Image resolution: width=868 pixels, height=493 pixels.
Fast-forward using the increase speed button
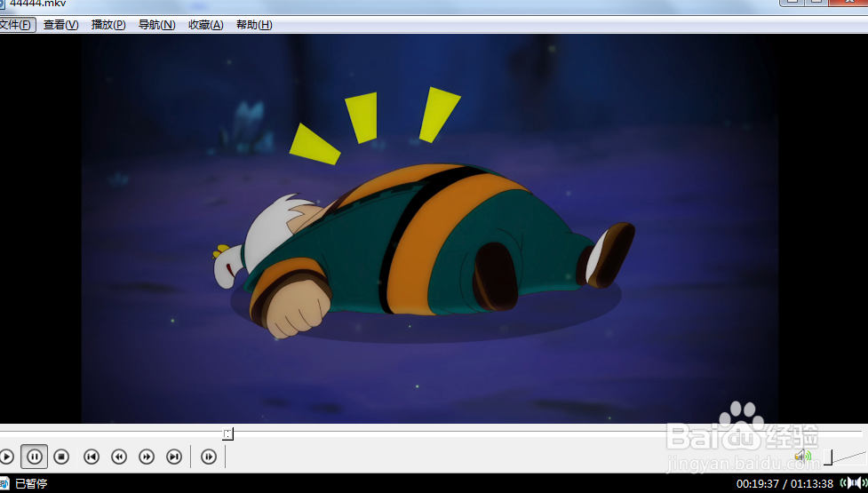(x=147, y=457)
